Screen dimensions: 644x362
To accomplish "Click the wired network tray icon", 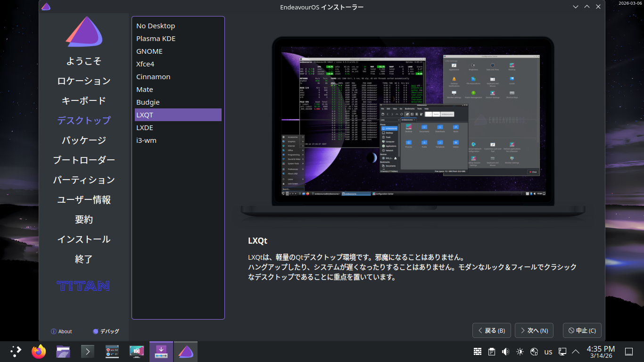I will [562, 352].
